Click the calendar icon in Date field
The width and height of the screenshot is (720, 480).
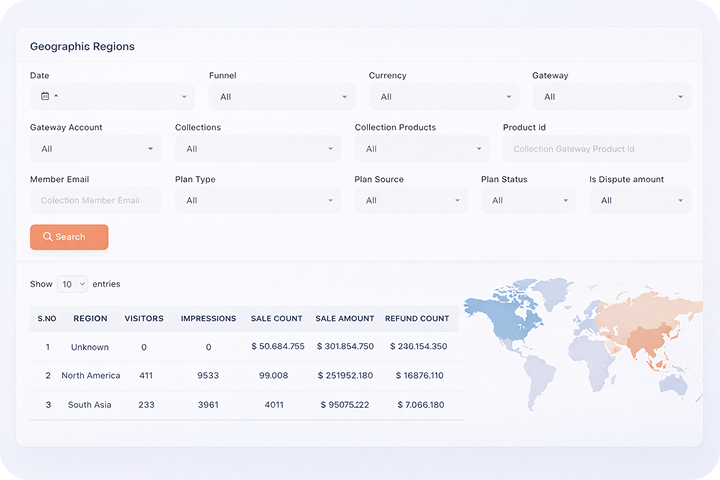pos(45,97)
